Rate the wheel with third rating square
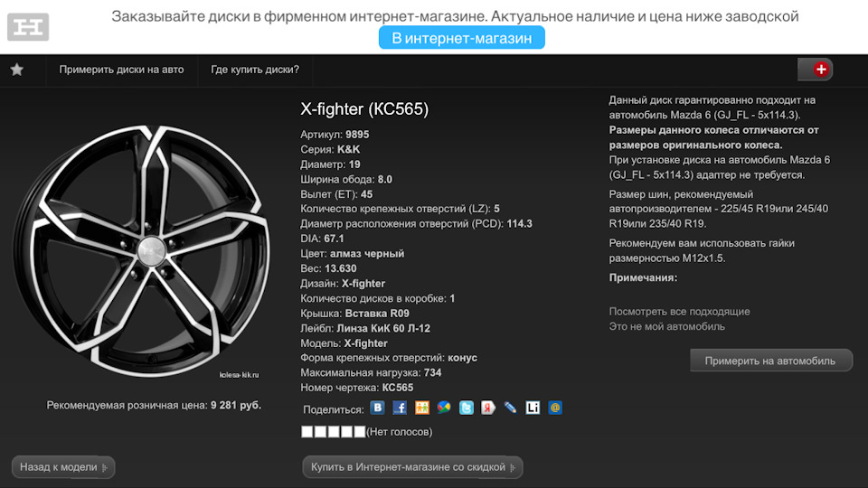The width and height of the screenshot is (868, 488). pyautogui.click(x=334, y=432)
